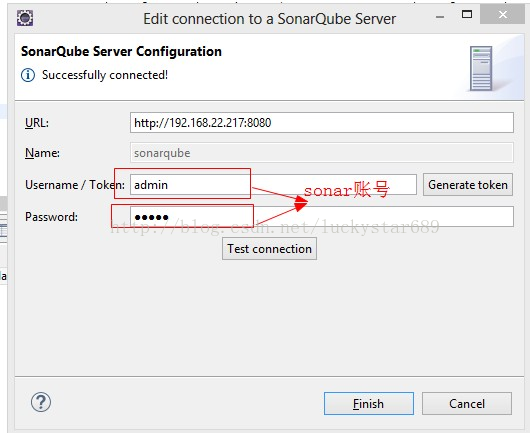Click the help question mark icon
This screenshot has height=433, width=530.
(41, 402)
